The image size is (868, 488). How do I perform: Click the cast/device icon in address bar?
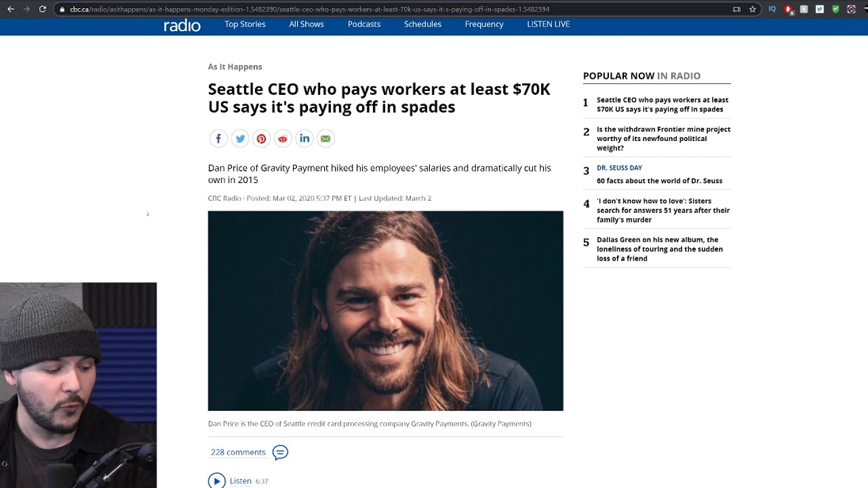pos(736,9)
